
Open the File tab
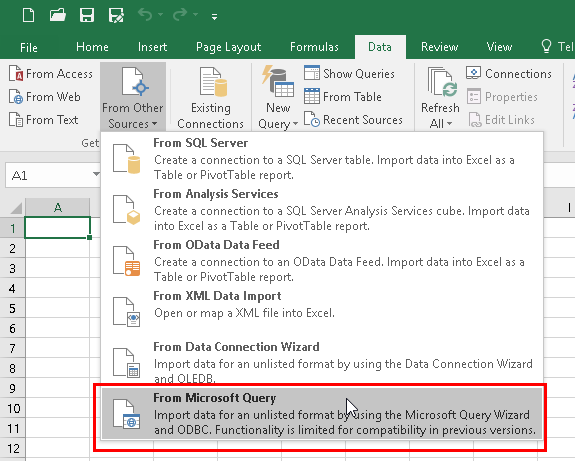point(29,47)
